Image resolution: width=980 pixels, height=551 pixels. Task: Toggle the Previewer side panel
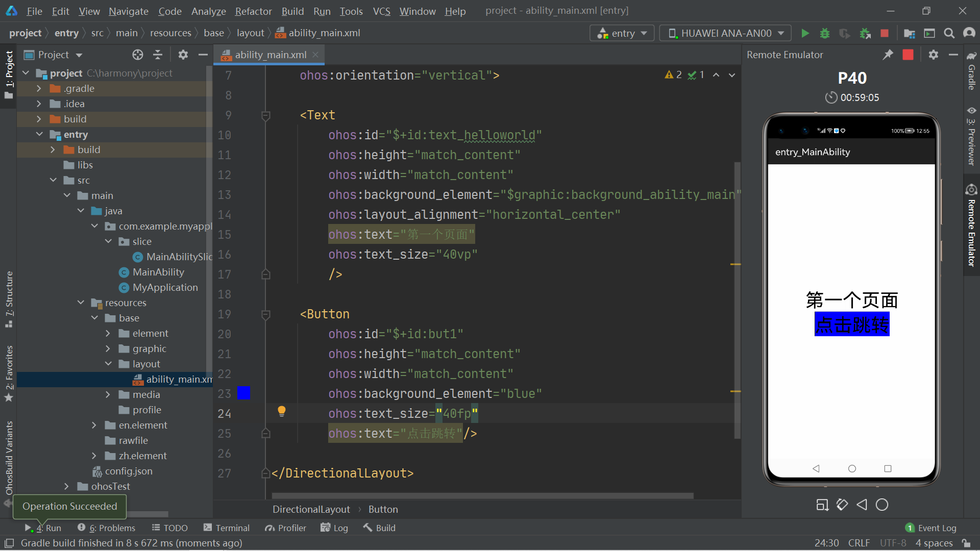[971, 137]
